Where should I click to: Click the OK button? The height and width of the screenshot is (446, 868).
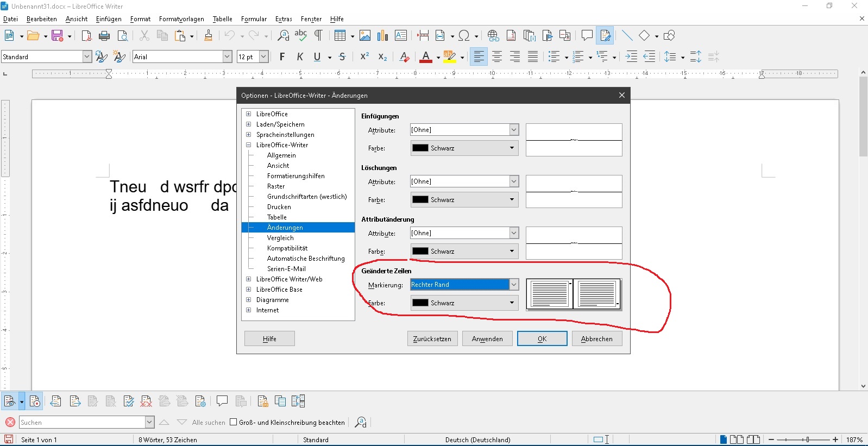[542, 338]
